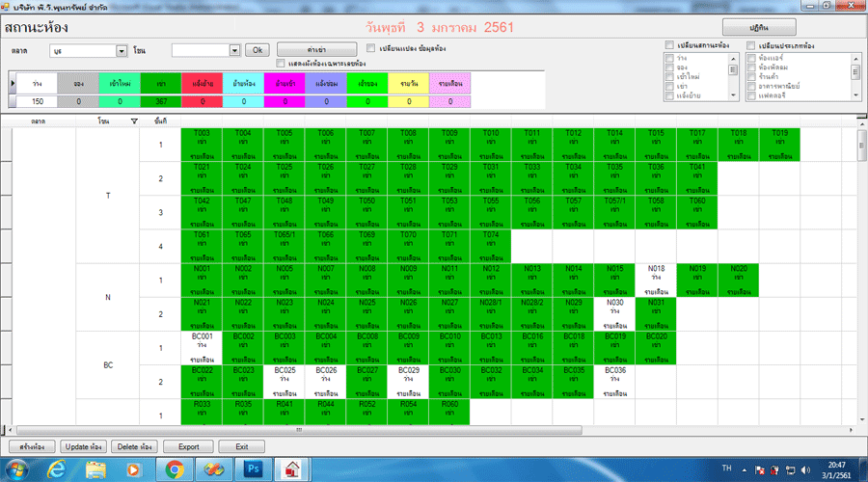Screen dimensions: 868x482
Task: Click the red house app taskbar icon
Action: point(289,469)
